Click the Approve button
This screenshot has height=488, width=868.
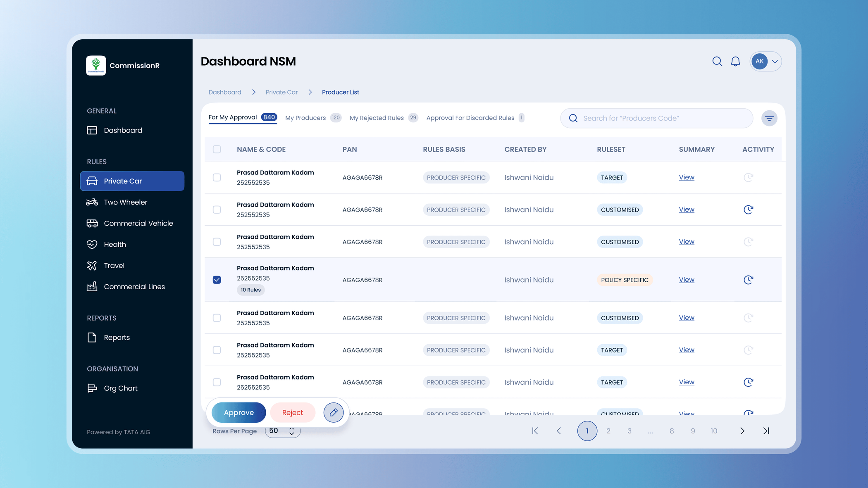click(238, 412)
